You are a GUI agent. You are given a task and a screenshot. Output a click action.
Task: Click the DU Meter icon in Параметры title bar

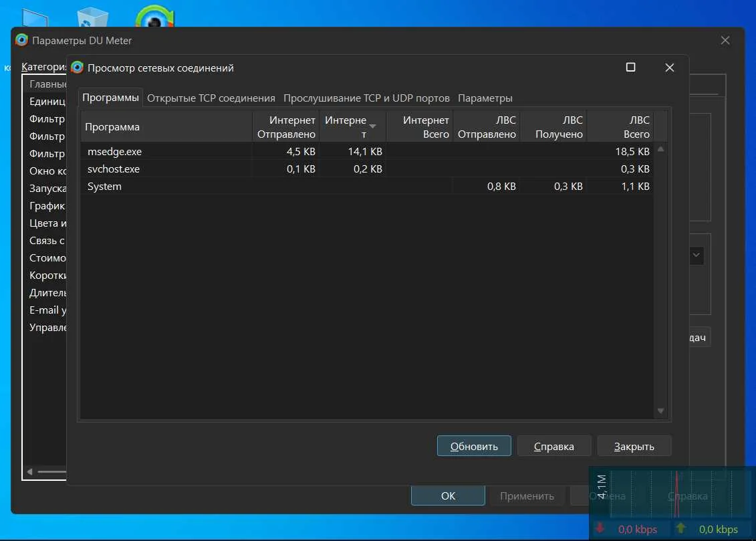tap(21, 40)
